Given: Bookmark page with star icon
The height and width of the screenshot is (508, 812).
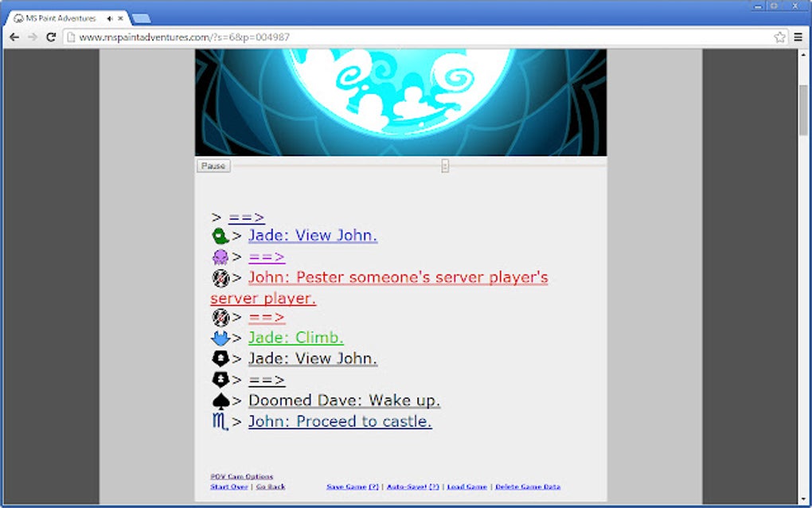Looking at the screenshot, I should coord(779,37).
